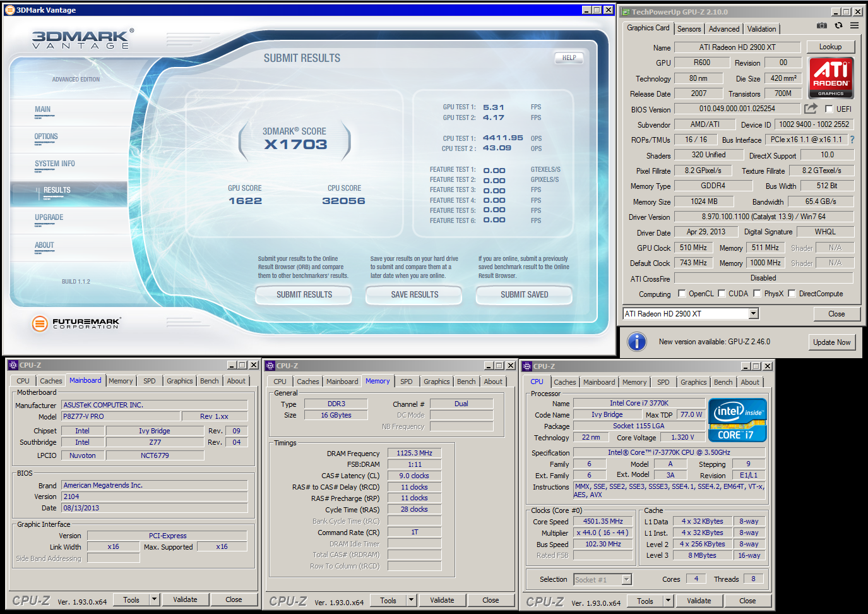Open Bench tab in CPU-Z CPU window
Viewport: 868px width, 614px height.
(x=723, y=382)
